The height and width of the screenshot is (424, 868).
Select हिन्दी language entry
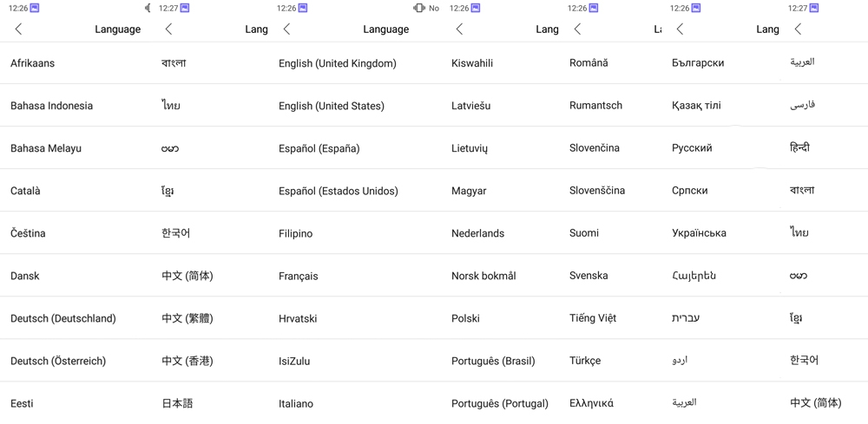tap(799, 147)
